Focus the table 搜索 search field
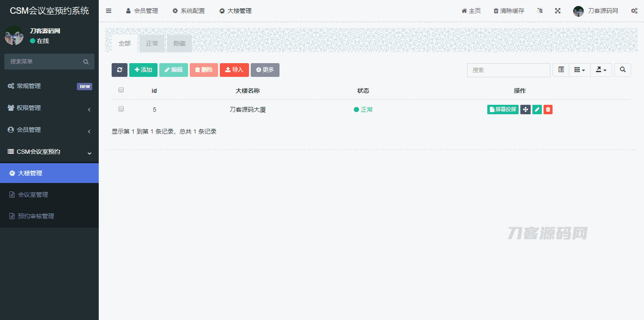644x320 pixels. point(509,70)
